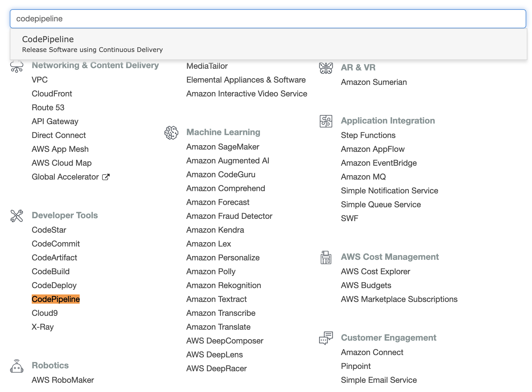This screenshot has width=532, height=392.
Task: Open Amazon Forecast
Action: [x=218, y=202]
